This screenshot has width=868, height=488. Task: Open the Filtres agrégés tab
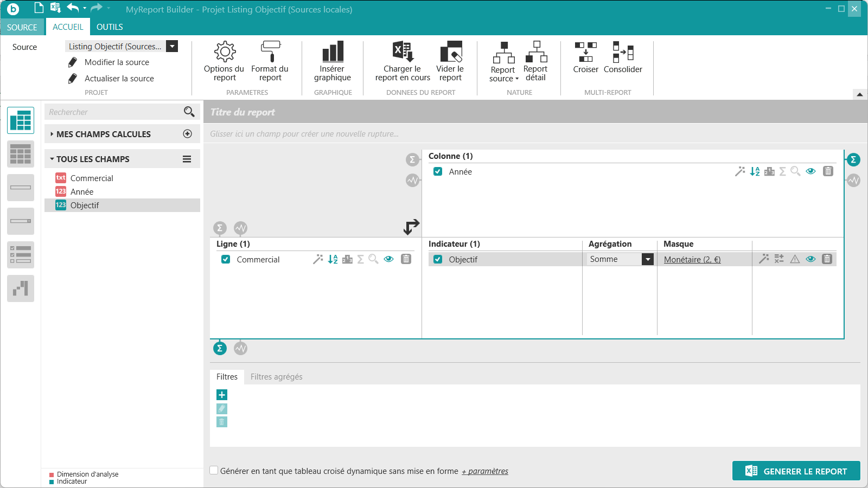tap(276, 377)
